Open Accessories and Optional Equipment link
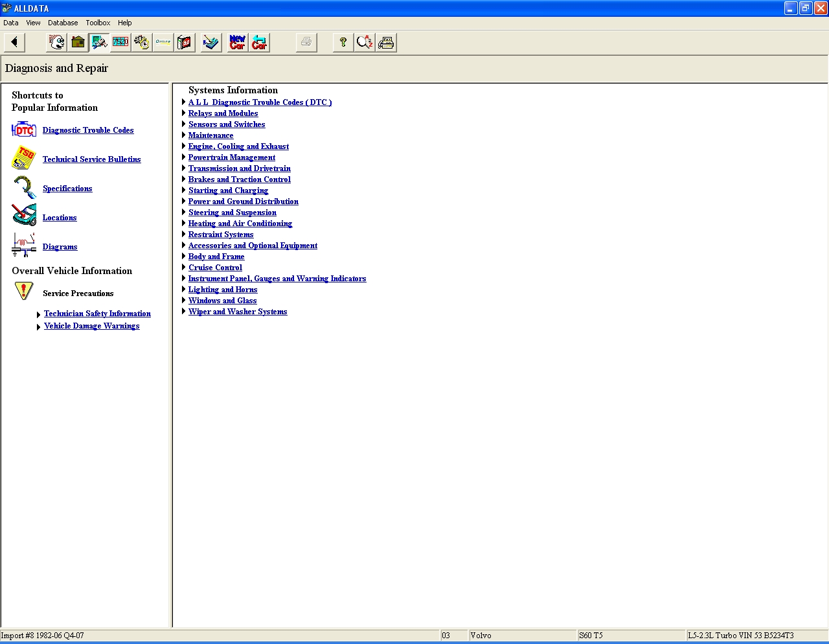829x644 pixels. pyautogui.click(x=253, y=246)
